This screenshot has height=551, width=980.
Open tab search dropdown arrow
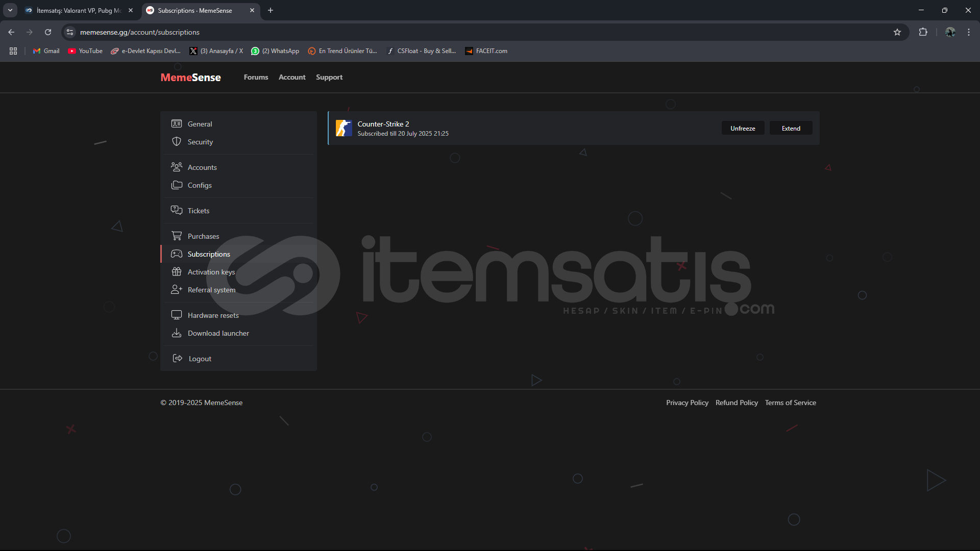tap(10, 10)
